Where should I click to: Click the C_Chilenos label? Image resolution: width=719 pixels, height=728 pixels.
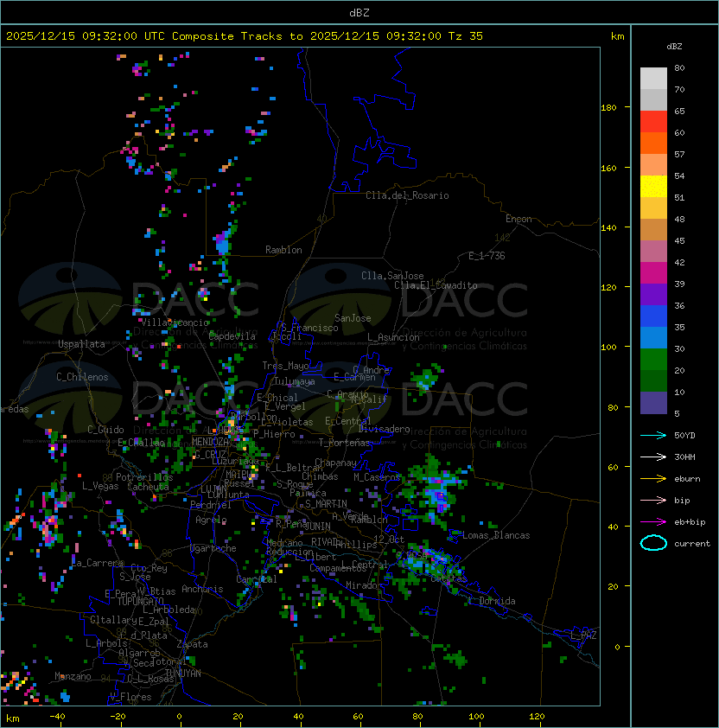82,377
